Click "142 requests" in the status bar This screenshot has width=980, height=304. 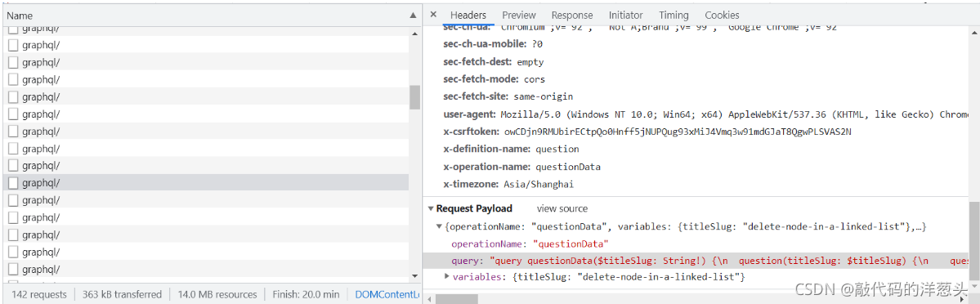pos(38,295)
